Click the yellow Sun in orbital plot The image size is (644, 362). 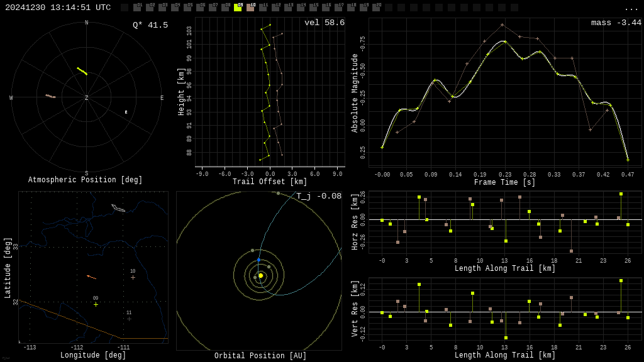point(261,275)
